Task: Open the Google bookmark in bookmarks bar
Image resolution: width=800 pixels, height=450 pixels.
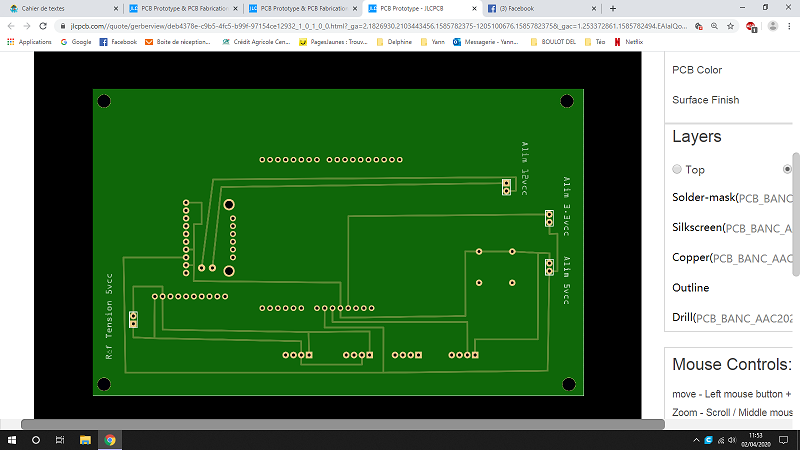Action: [76, 42]
